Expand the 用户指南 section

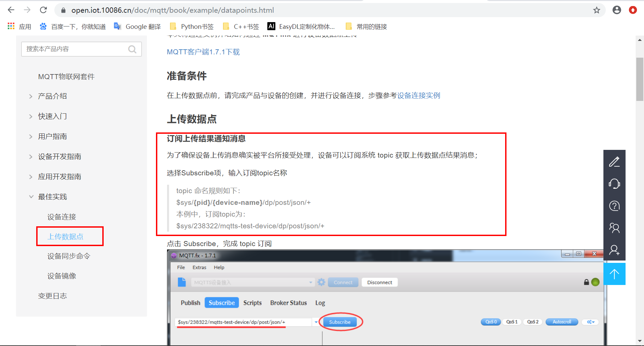pos(52,136)
